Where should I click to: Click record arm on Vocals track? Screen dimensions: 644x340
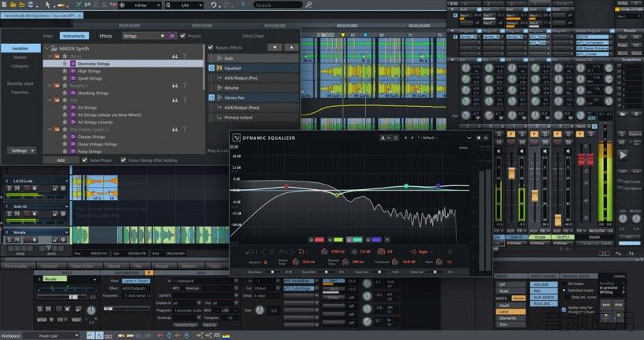(x=27, y=239)
